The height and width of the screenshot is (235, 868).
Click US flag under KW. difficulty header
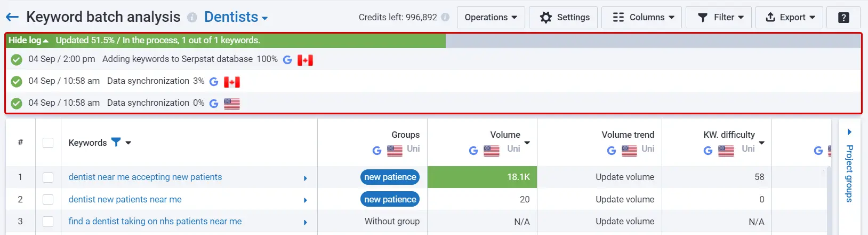(x=726, y=151)
